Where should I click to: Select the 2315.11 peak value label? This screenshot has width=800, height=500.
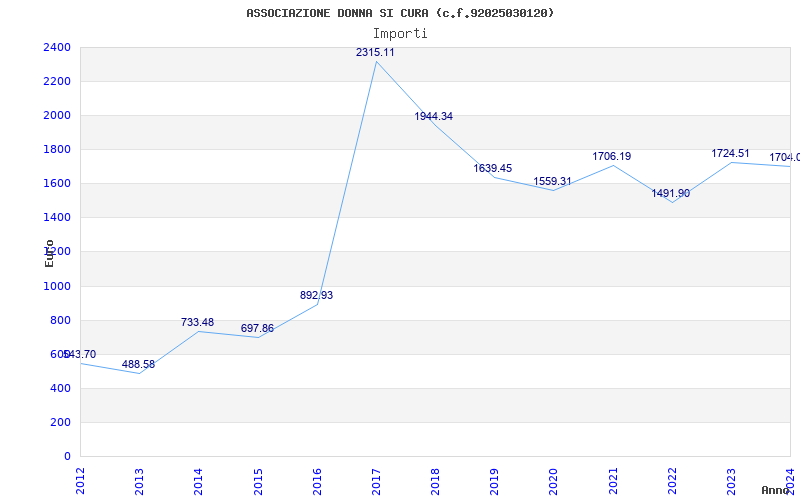coord(375,52)
